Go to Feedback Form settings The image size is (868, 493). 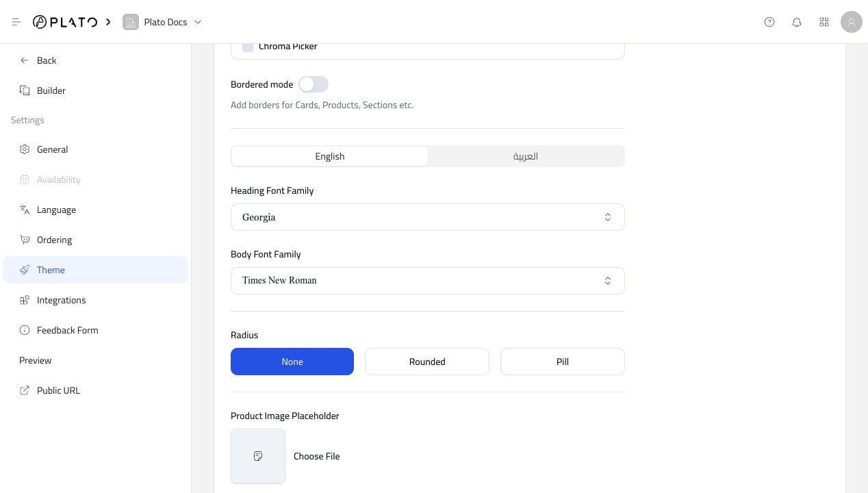coord(95,330)
